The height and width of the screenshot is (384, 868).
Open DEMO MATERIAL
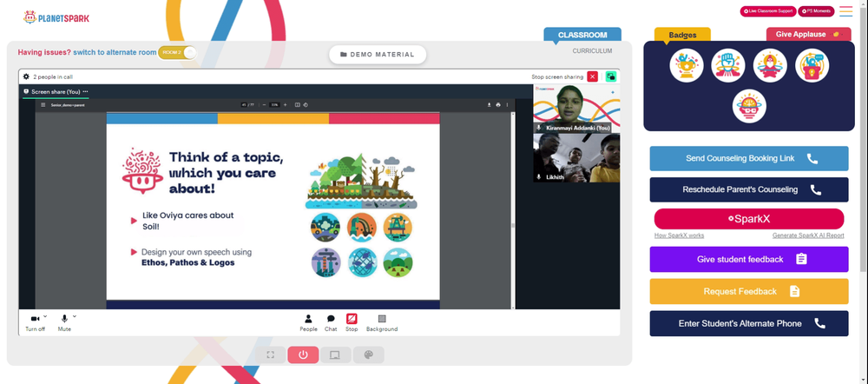coord(378,55)
